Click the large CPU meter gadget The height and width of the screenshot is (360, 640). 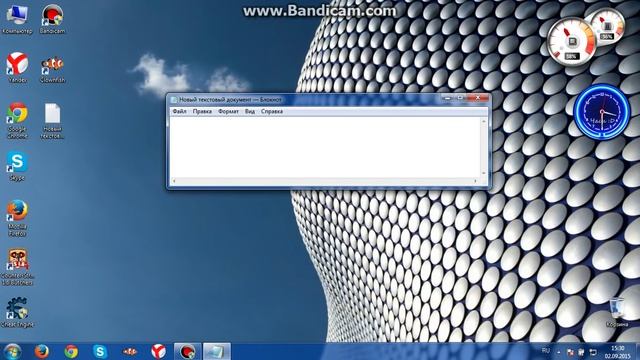tap(571, 41)
